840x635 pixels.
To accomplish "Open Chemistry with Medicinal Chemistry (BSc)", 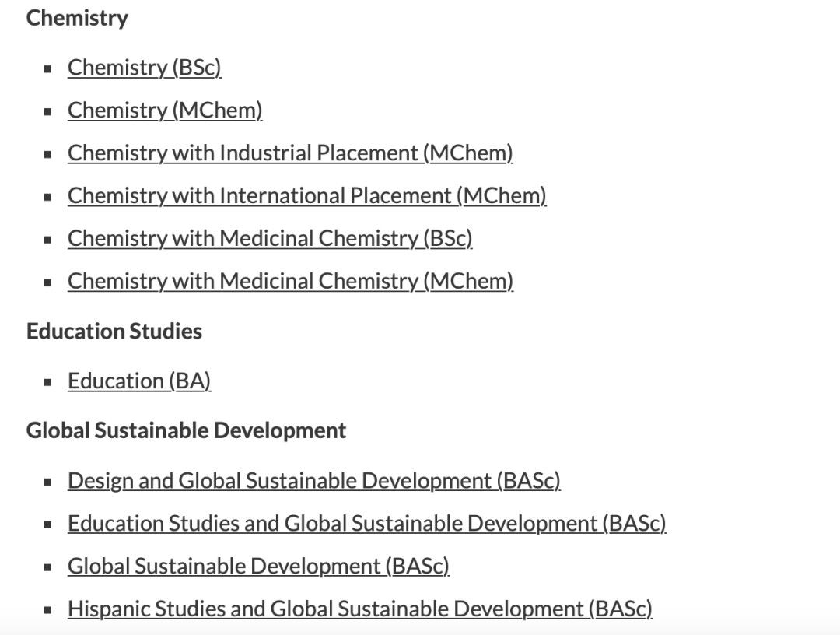I will pos(270,238).
